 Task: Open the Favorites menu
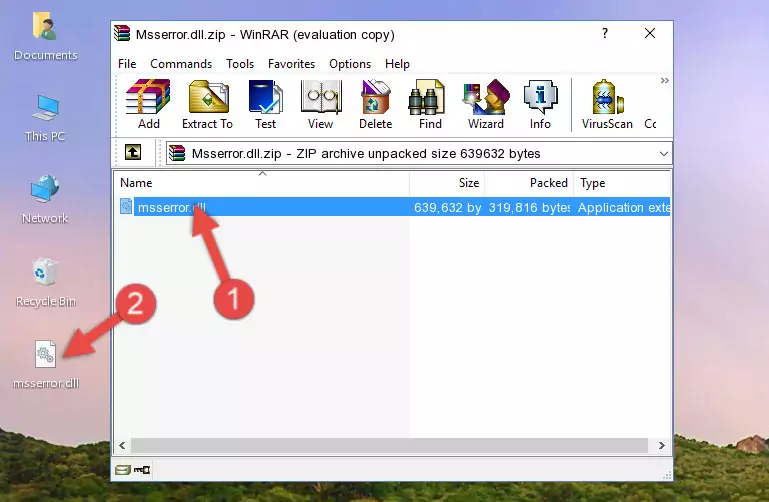(x=291, y=64)
